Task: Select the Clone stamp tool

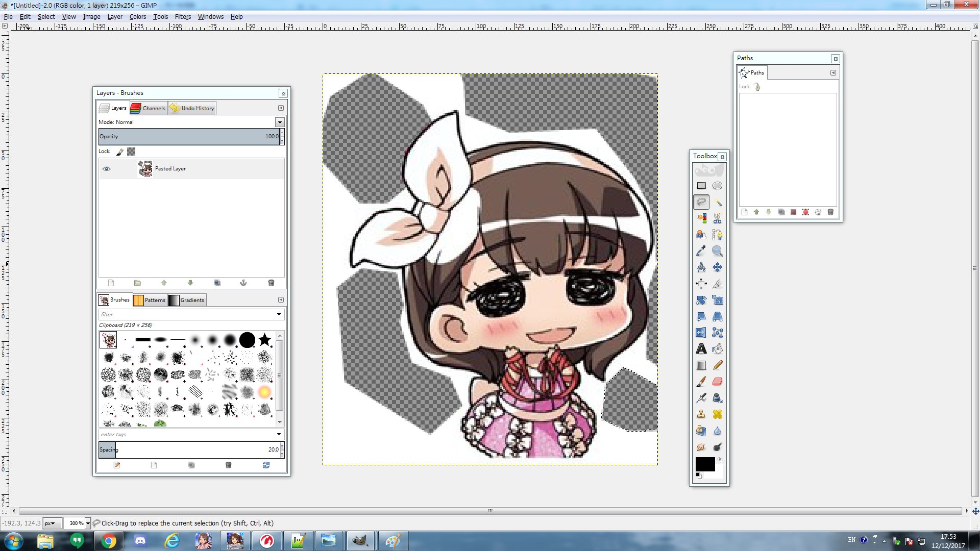Action: (701, 414)
